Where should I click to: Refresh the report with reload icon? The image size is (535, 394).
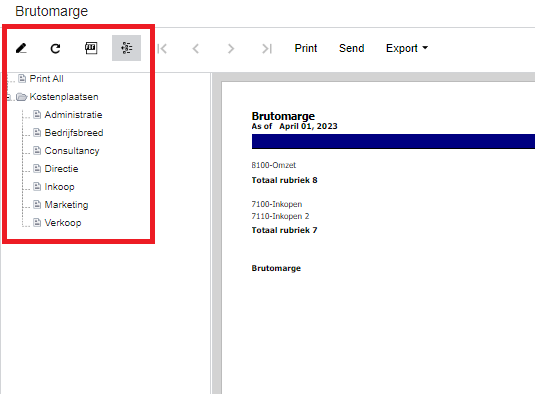55,48
